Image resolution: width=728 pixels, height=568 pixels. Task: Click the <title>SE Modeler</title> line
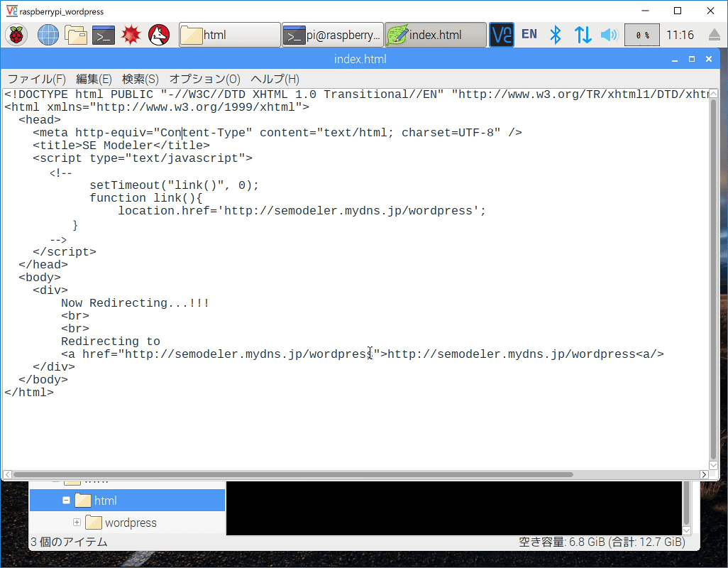click(x=121, y=146)
